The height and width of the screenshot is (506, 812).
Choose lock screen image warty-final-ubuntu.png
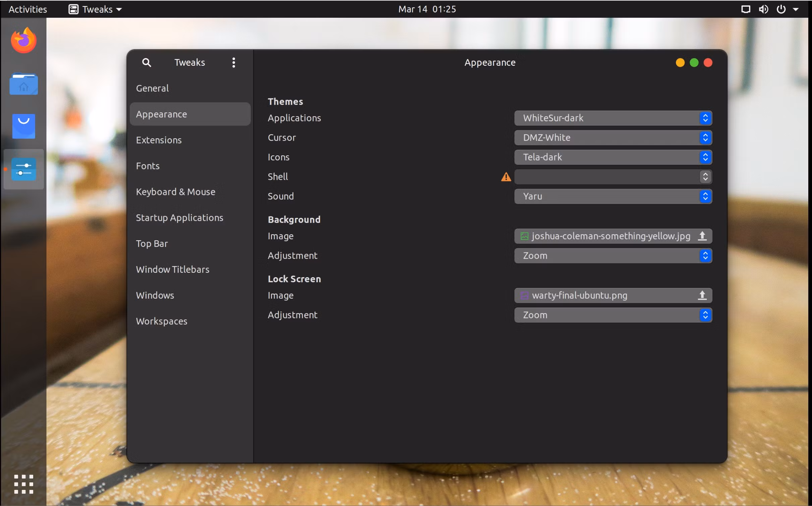coord(613,296)
